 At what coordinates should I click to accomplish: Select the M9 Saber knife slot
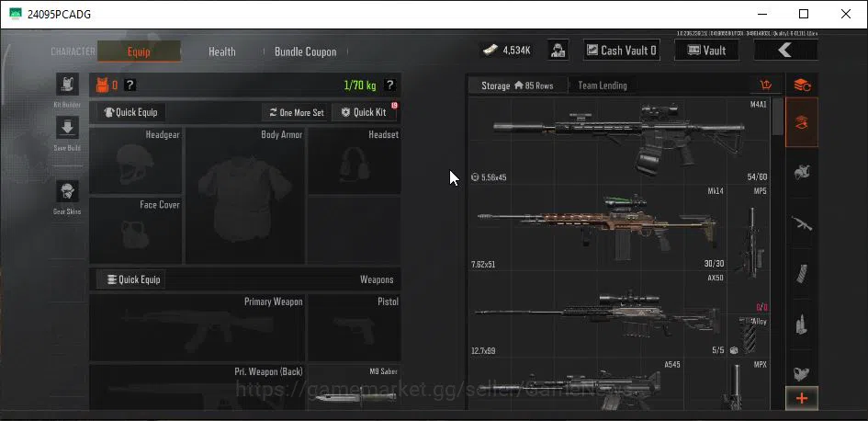tap(355, 387)
